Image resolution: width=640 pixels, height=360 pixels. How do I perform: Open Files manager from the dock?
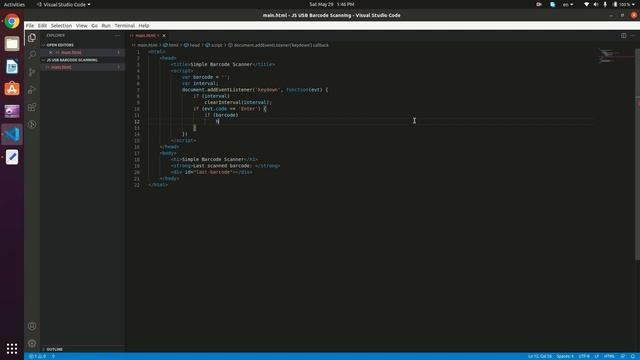click(12, 44)
